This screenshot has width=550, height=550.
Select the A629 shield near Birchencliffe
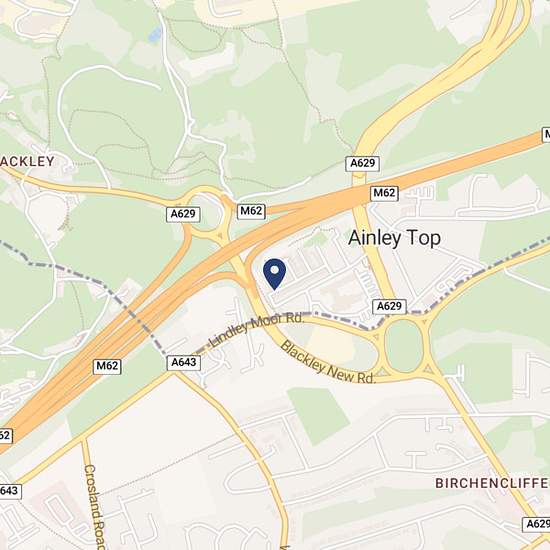537,524
